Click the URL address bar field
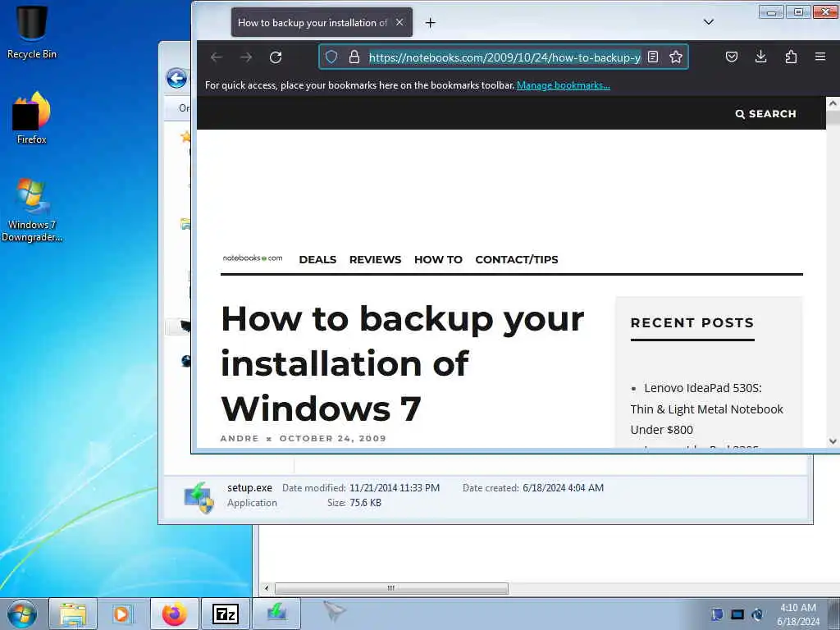Screen dimensions: 840x630 point(504,57)
